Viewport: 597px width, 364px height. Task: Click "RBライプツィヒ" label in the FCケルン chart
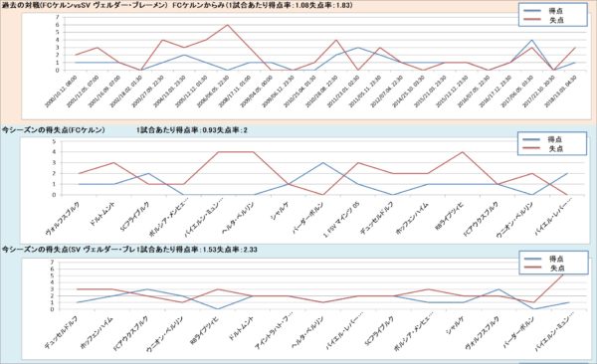[x=450, y=216]
